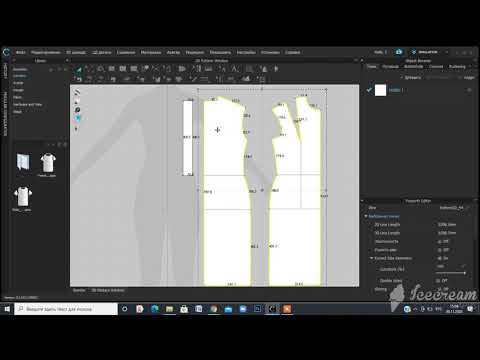Open Photoshop from the Windows taskbar
The image size is (480, 360).
click(x=258, y=309)
